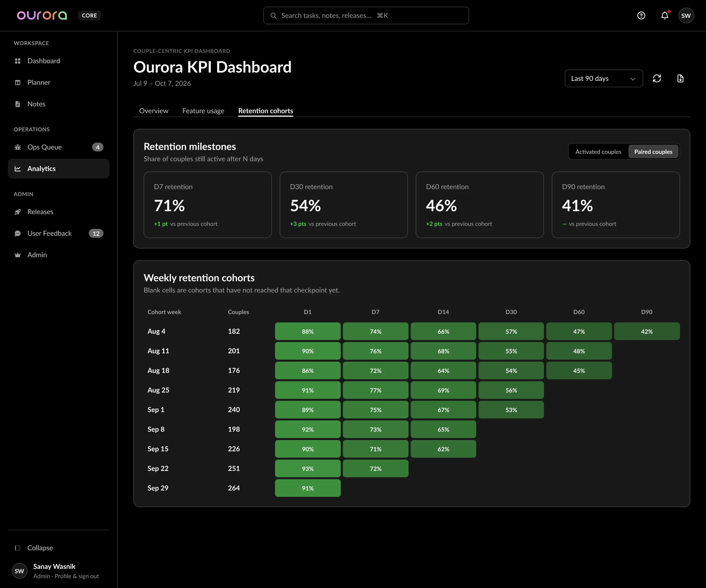The image size is (706, 588).
Task: Click the Analytics chart icon
Action: [x=18, y=169]
